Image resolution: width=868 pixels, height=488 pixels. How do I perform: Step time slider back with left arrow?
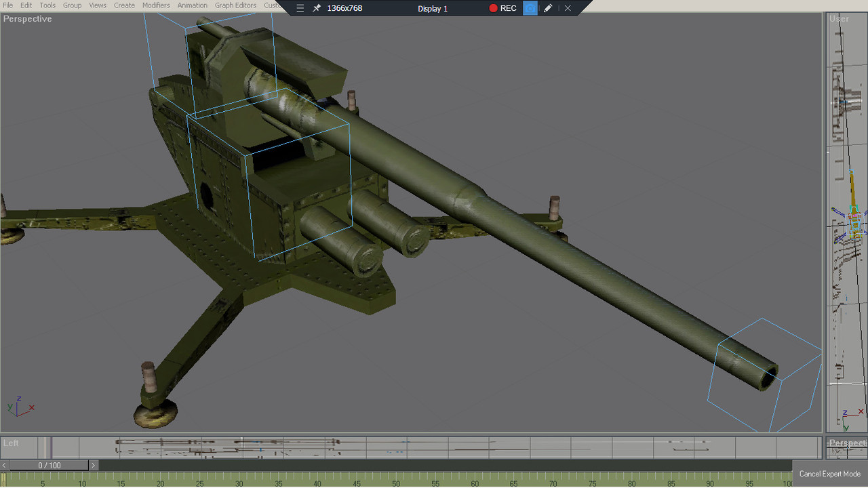click(4, 465)
